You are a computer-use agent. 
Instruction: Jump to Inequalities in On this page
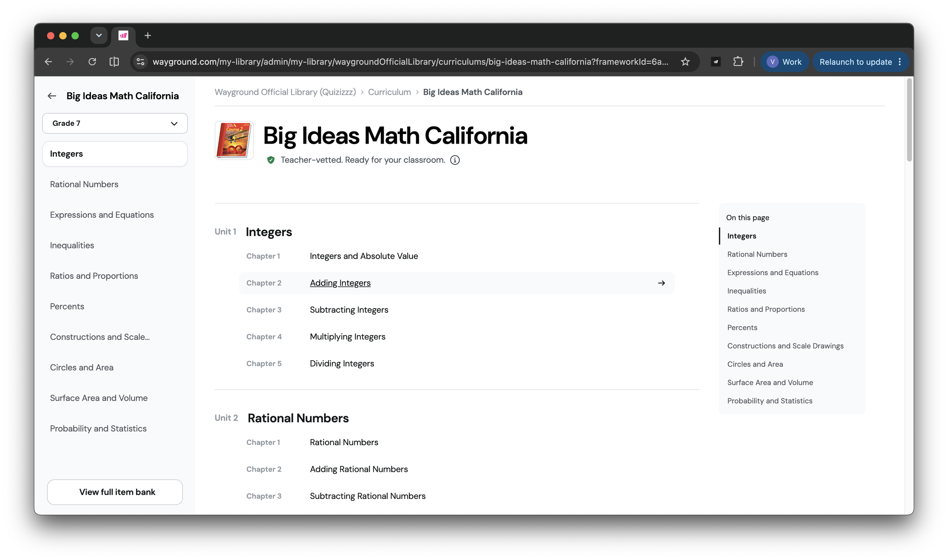click(747, 291)
